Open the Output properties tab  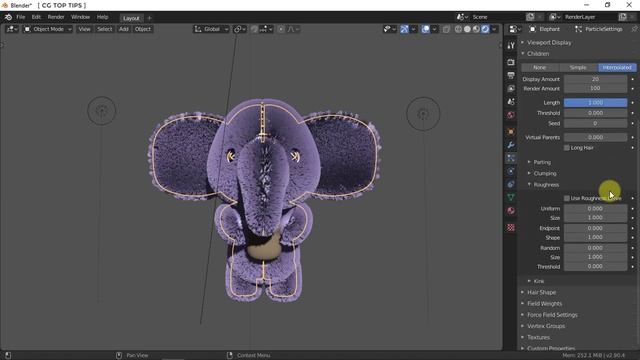pyautogui.click(x=511, y=75)
